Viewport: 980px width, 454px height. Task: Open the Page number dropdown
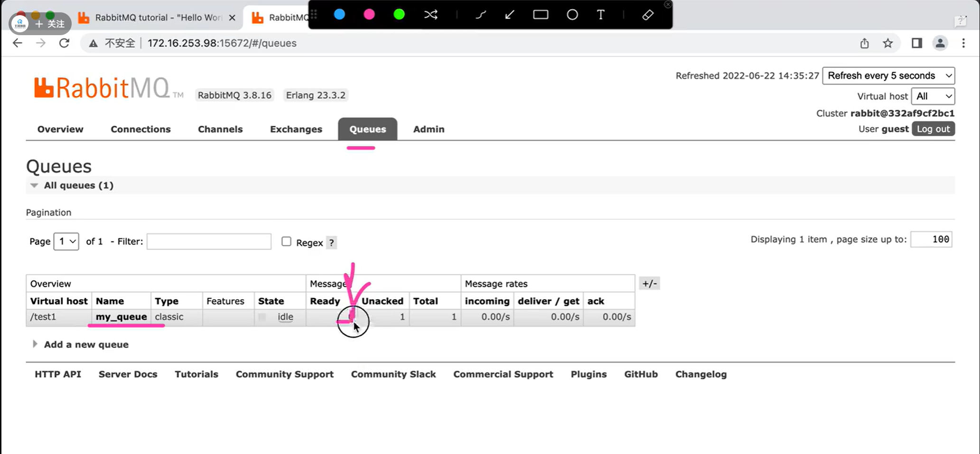click(66, 242)
